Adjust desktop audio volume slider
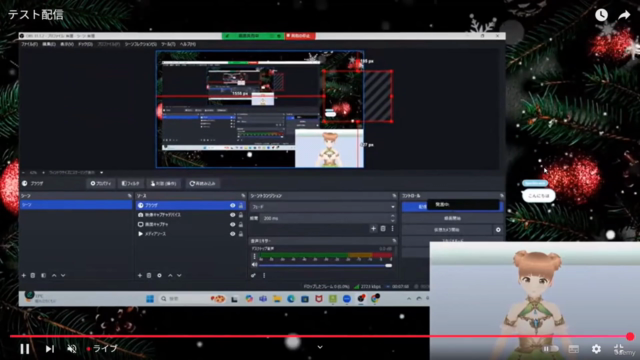640x360 pixels. (x=325, y=265)
